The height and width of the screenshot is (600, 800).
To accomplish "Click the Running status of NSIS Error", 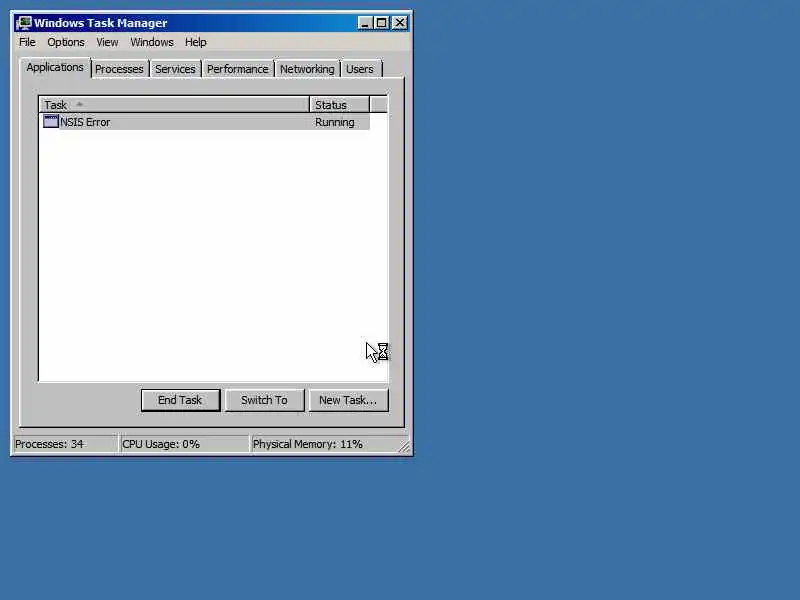I will 335,122.
